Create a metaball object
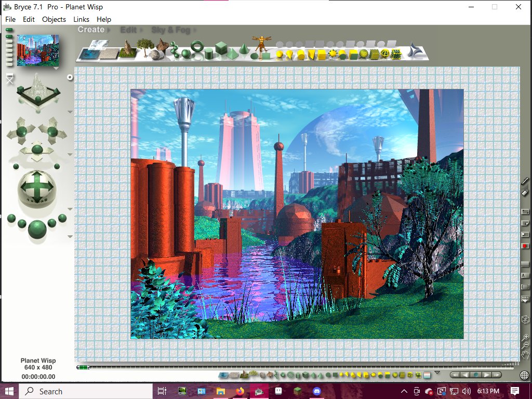The height and width of the screenshot is (399, 532). [x=176, y=49]
